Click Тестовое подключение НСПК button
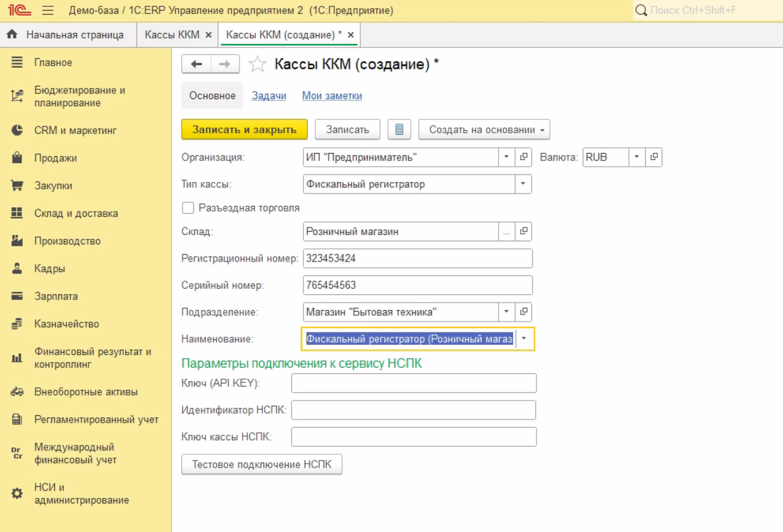 (262, 464)
